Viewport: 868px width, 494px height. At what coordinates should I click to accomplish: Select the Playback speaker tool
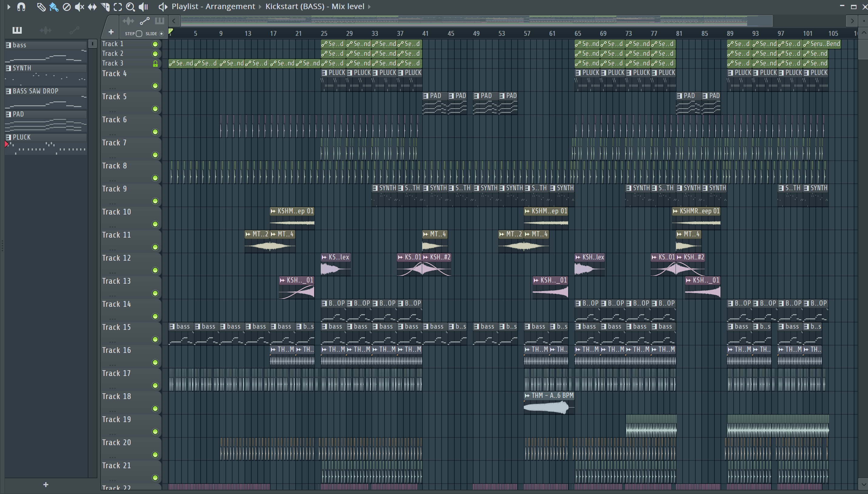point(144,6)
